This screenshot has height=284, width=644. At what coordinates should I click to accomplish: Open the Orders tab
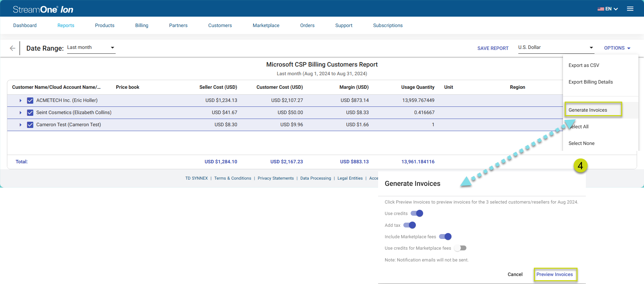point(307,25)
